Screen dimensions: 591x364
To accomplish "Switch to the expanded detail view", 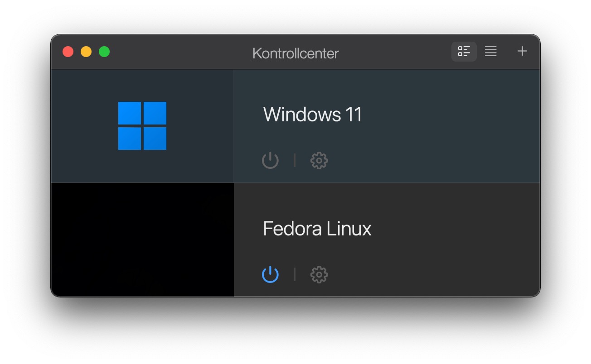I will [x=464, y=52].
